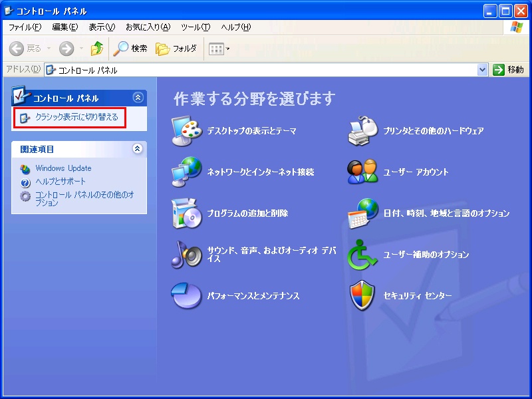Open the ネットワークとインターネット接続 globe icon
The image size is (532, 399).
186,172
